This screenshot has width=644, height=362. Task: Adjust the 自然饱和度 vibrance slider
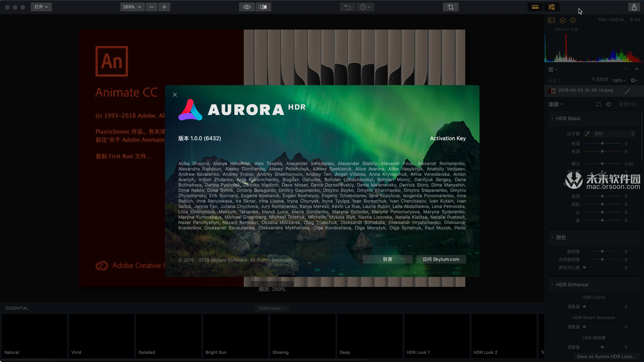coord(602,259)
